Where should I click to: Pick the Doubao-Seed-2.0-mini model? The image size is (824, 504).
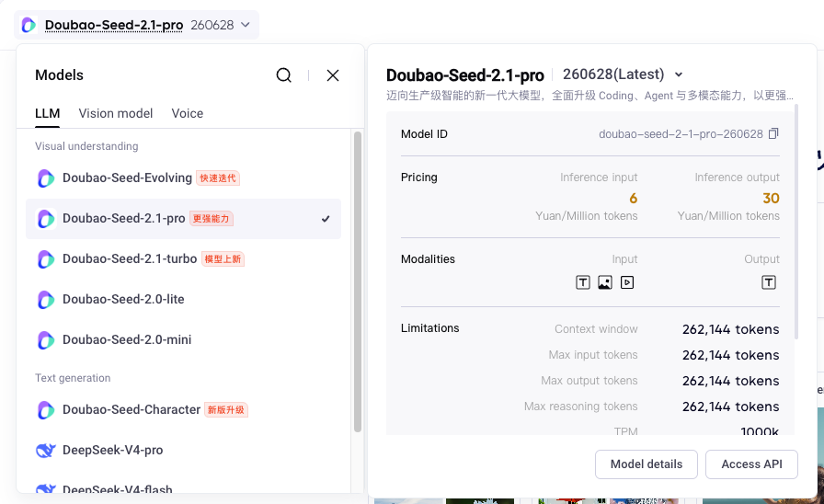point(183,340)
